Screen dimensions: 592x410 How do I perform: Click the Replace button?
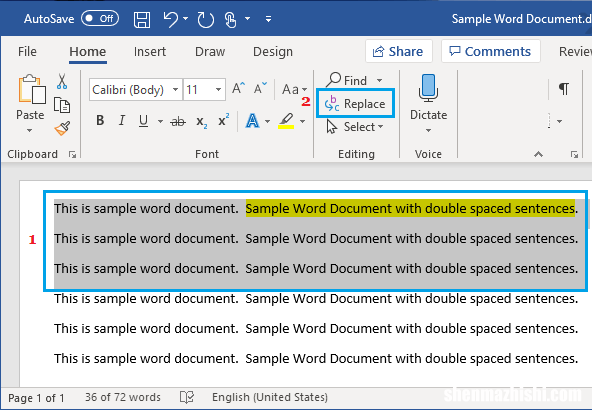click(355, 103)
